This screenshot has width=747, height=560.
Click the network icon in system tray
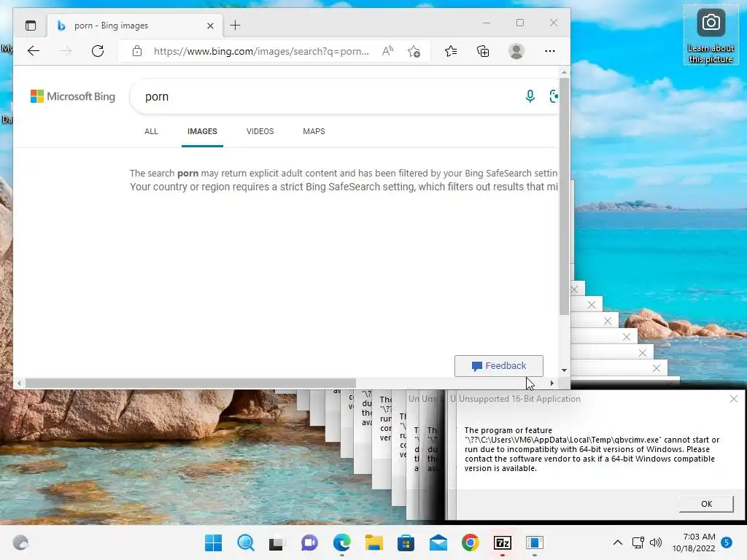click(x=638, y=542)
